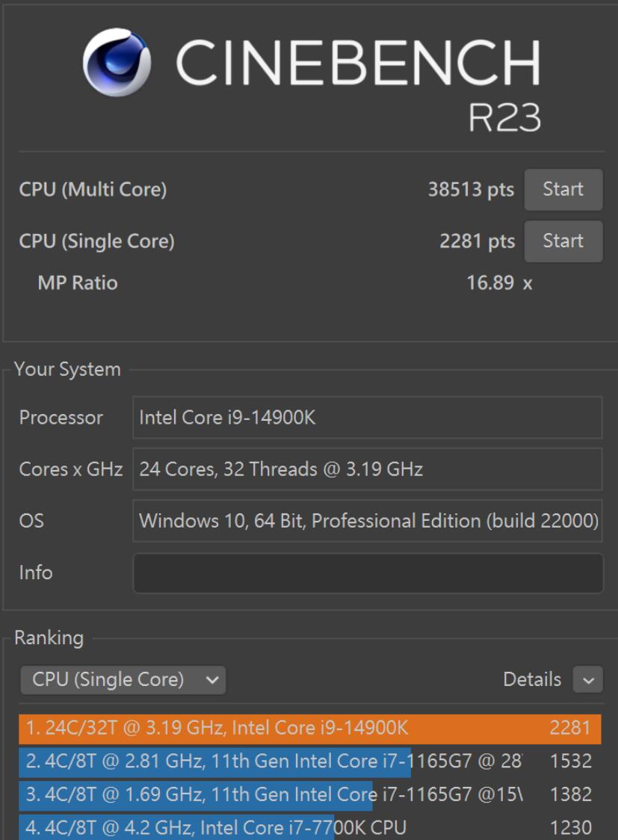Click the Single Core score 2281 pts
The height and width of the screenshot is (840, 618).
[x=482, y=241]
